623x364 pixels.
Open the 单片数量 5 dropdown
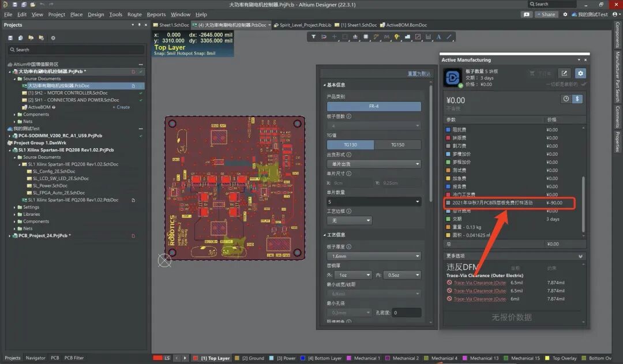[374, 201]
